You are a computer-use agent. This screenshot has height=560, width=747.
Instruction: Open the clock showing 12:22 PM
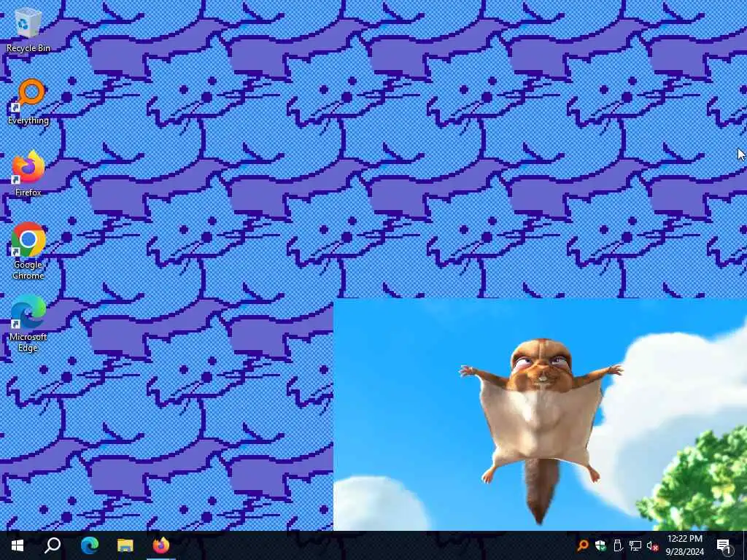tap(684, 545)
